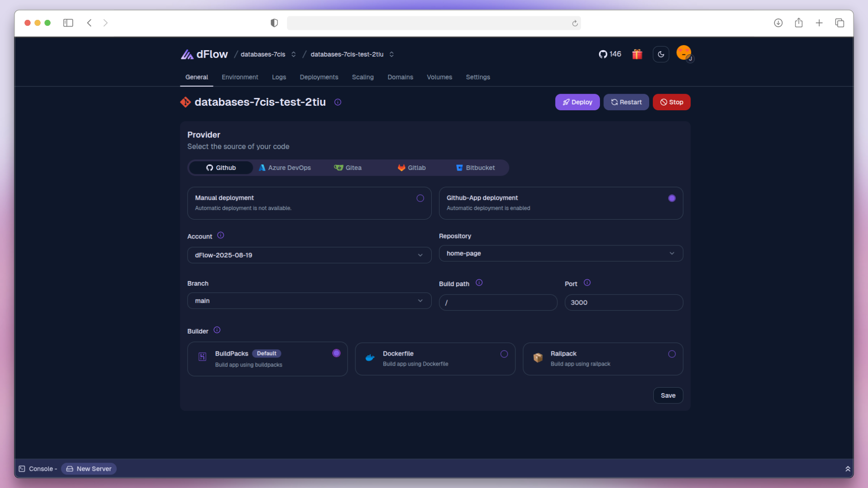Click info icon next to Account label

[x=221, y=235]
